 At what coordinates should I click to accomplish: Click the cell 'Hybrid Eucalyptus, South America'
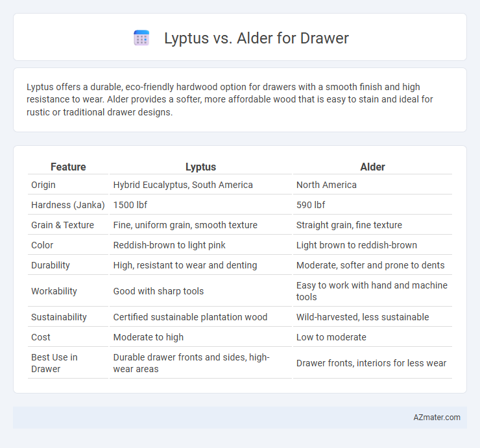point(183,185)
